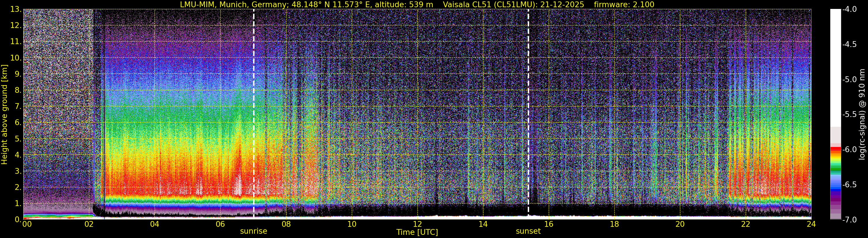Click the -7.0 colorbar tick label
The image size is (868, 238).
coord(849,220)
